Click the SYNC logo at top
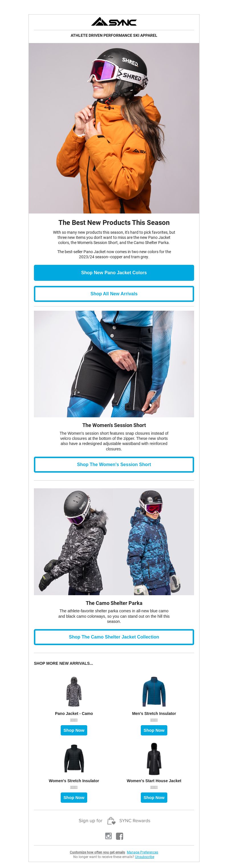228x868 pixels. [114, 22]
